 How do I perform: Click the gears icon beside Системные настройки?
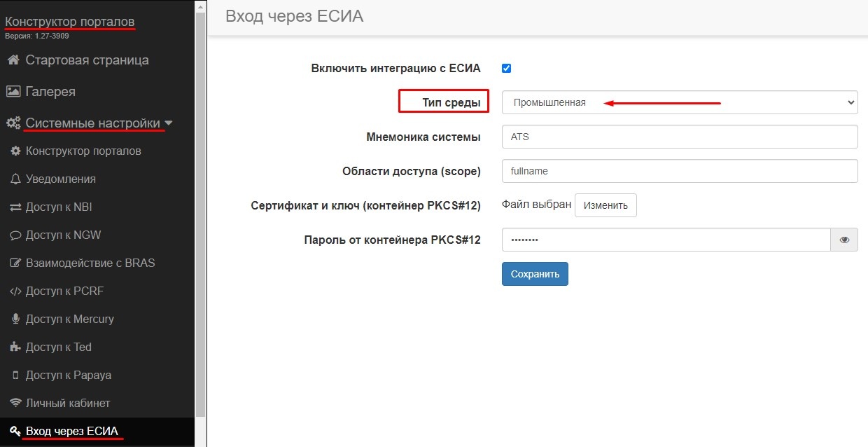point(13,123)
